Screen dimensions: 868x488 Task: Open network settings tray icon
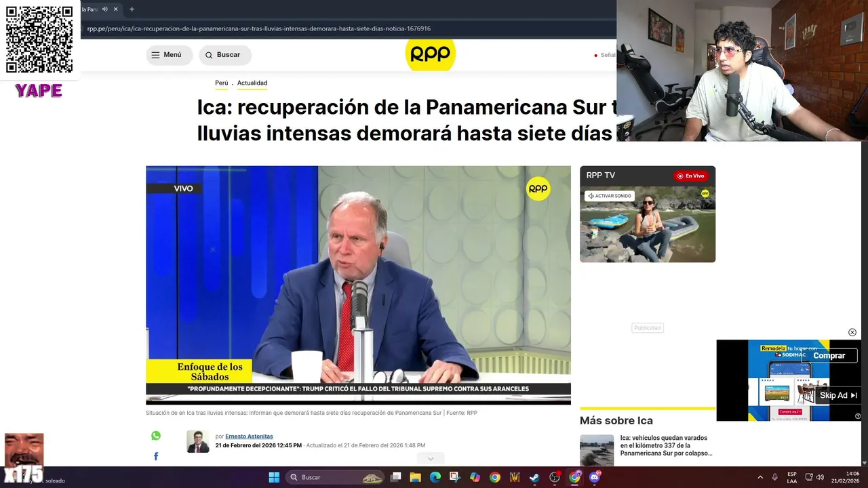(x=809, y=477)
